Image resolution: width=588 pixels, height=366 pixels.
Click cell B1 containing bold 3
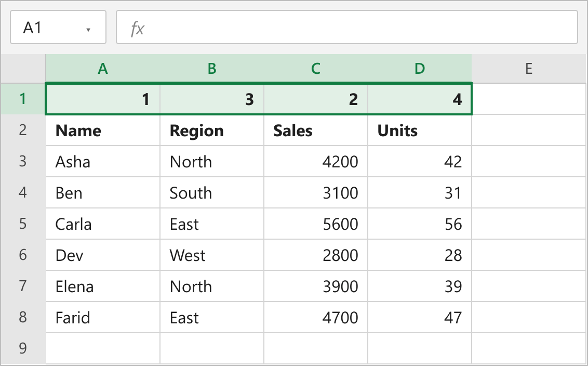[212, 99]
